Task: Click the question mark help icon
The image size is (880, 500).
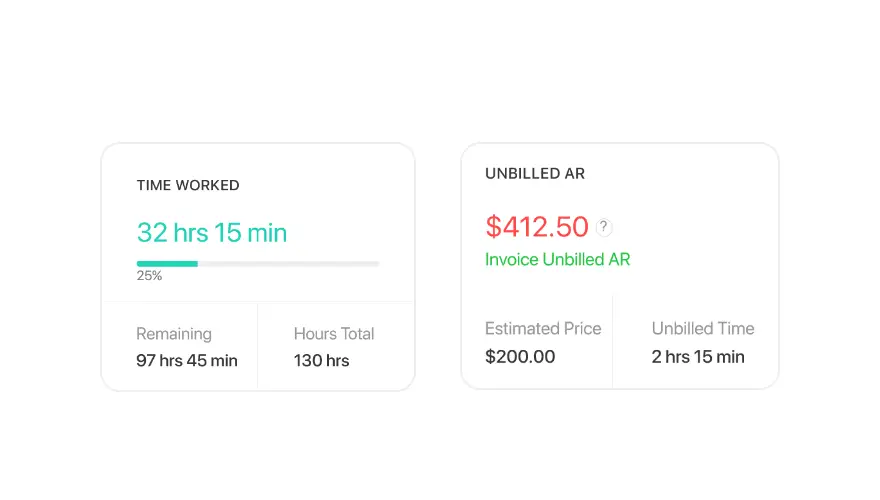Action: pyautogui.click(x=603, y=227)
